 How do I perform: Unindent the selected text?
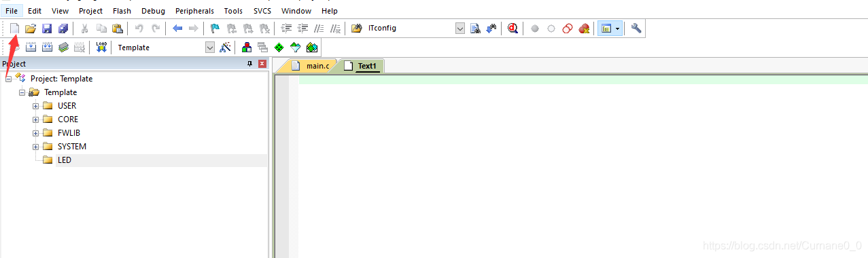(302, 29)
